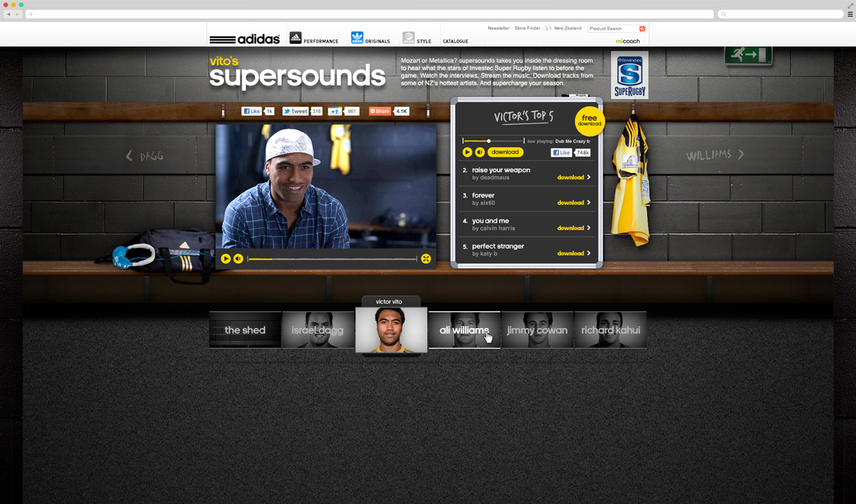Open the adidas logo home link
This screenshot has height=504, width=856.
[244, 39]
